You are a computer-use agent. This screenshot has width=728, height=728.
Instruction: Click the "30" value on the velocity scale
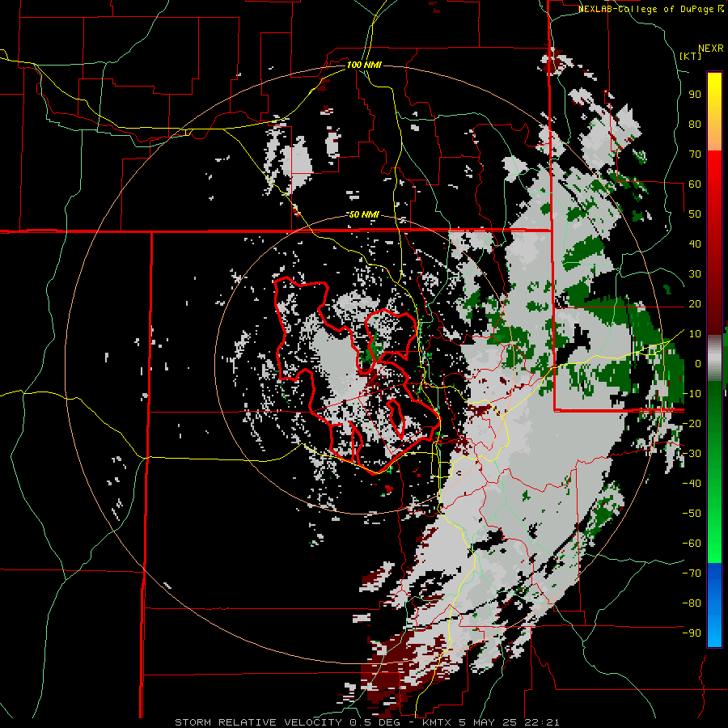[x=695, y=274]
